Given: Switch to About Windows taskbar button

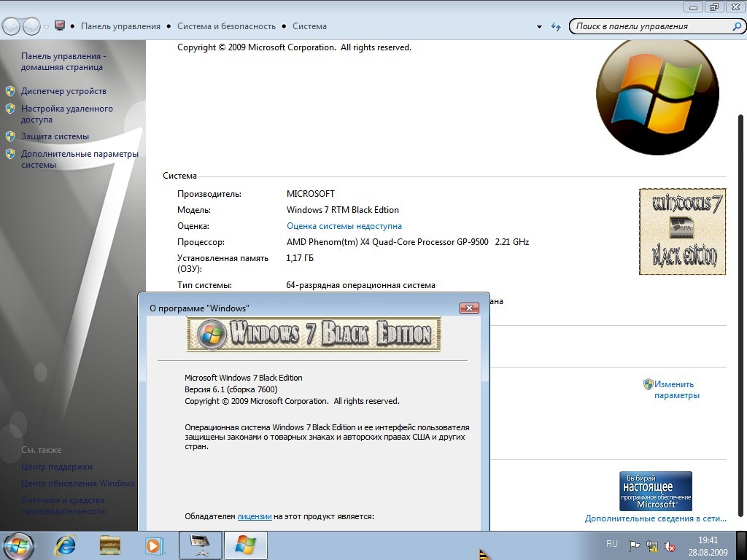Looking at the screenshot, I should (245, 545).
